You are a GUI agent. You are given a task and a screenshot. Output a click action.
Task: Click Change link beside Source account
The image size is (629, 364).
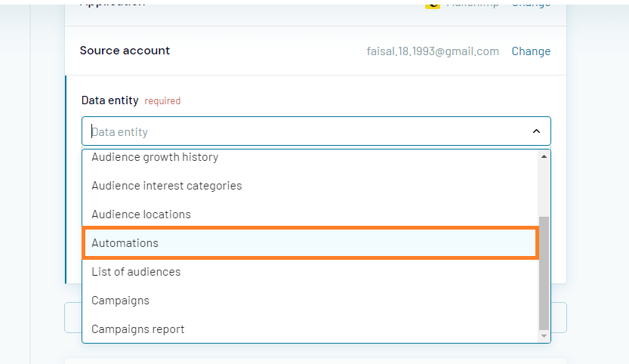pos(531,51)
